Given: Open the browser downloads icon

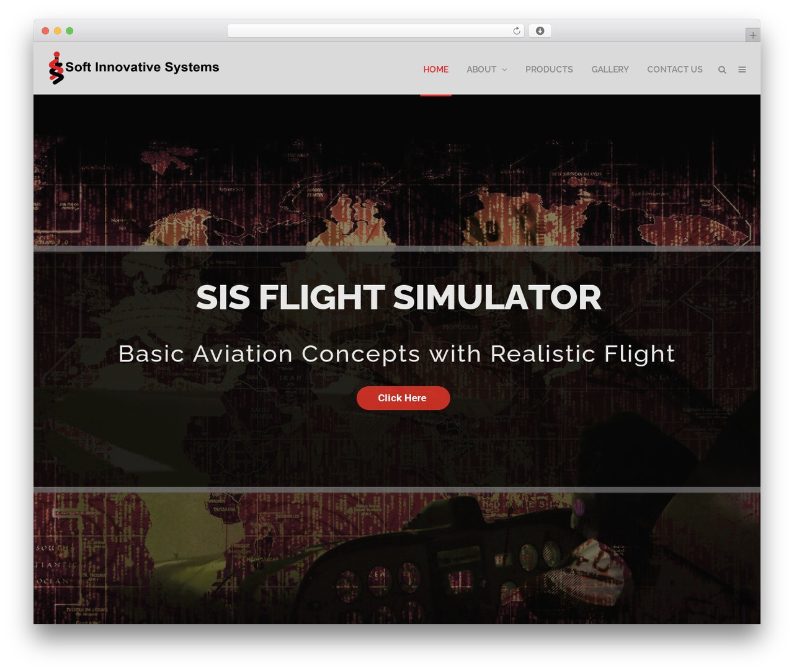Looking at the screenshot, I should [540, 31].
